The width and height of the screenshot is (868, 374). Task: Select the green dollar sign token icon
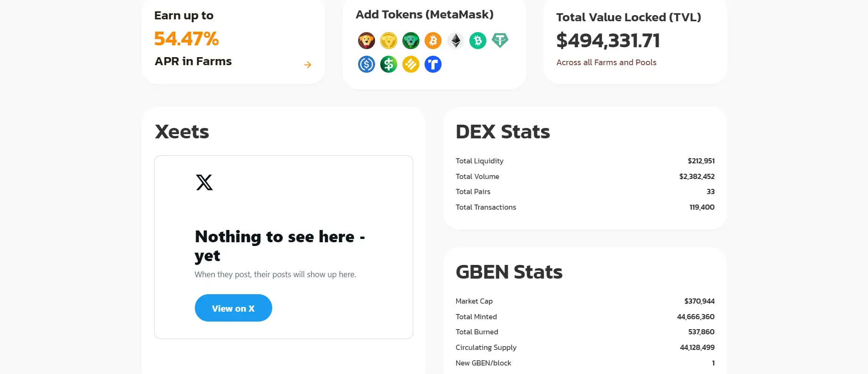pos(389,64)
